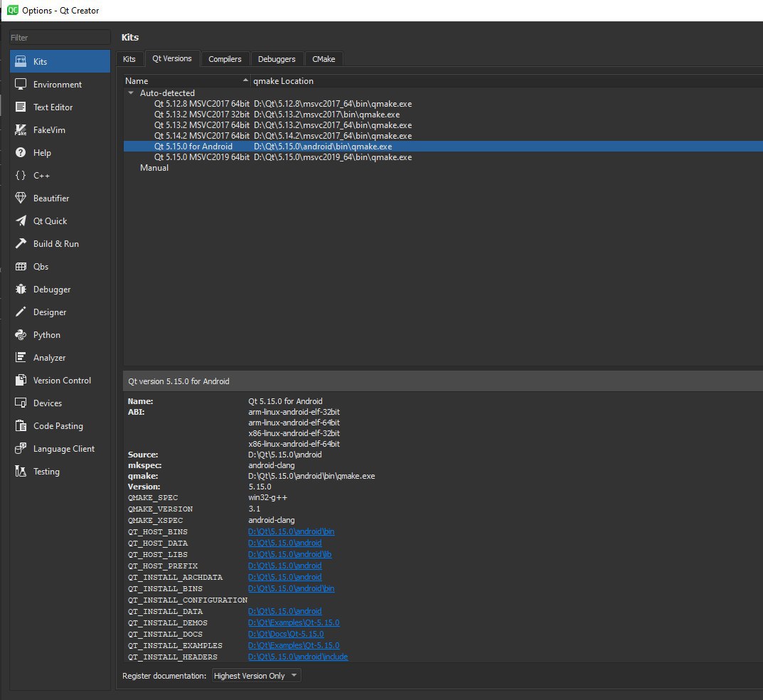Click the QMAKE_SPEC value win32-g++
The image size is (763, 700).
267,497
